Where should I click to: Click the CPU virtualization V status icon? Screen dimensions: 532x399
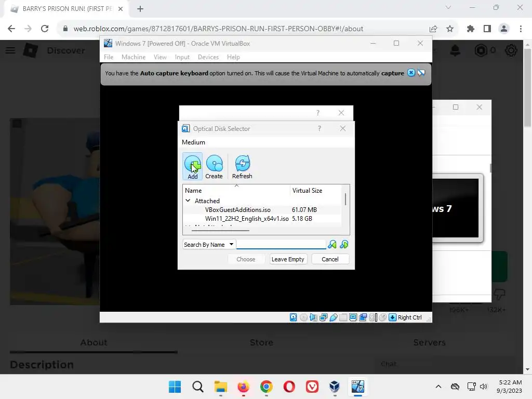[x=373, y=317]
